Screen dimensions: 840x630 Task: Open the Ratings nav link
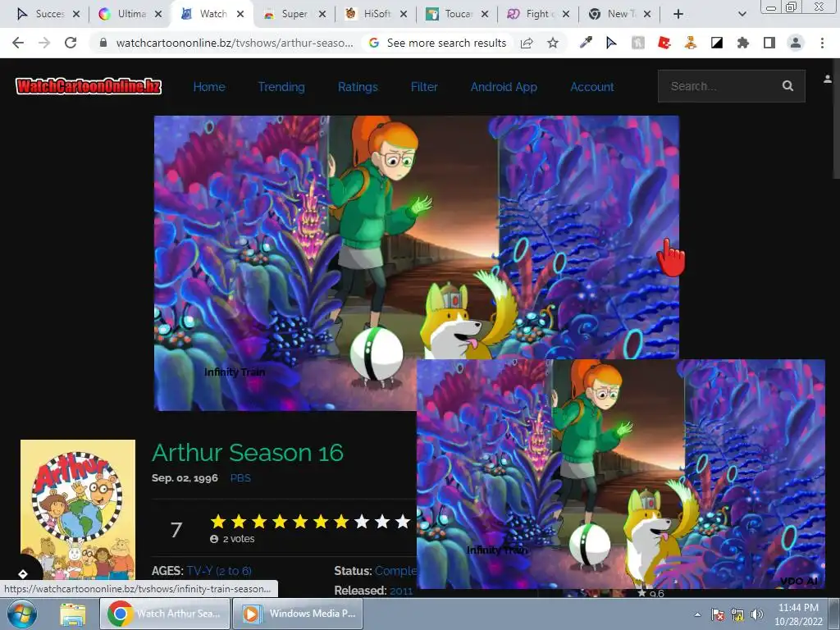358,87
